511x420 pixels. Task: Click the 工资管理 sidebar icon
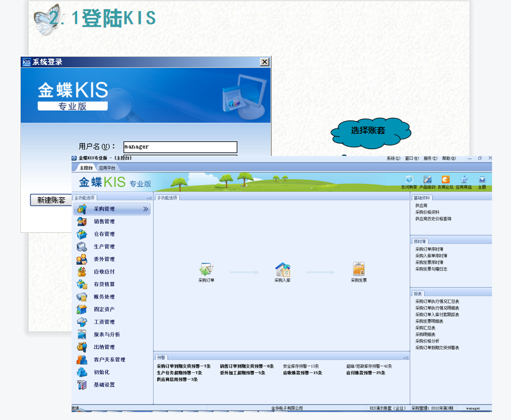(x=81, y=323)
